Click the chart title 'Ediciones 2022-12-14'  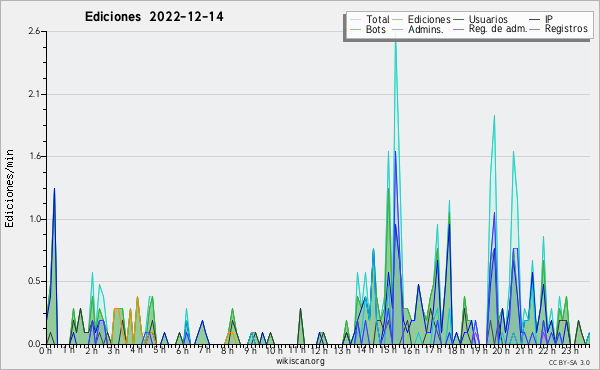coord(154,17)
